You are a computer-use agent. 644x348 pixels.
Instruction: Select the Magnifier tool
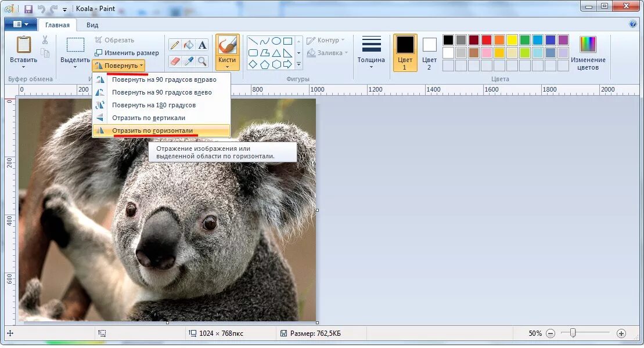click(202, 61)
